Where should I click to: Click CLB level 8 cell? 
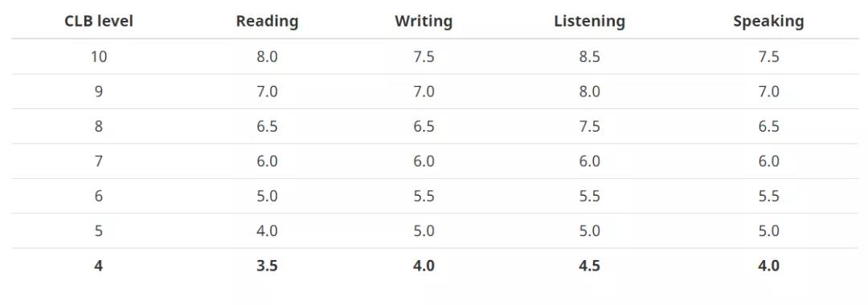[x=99, y=127]
